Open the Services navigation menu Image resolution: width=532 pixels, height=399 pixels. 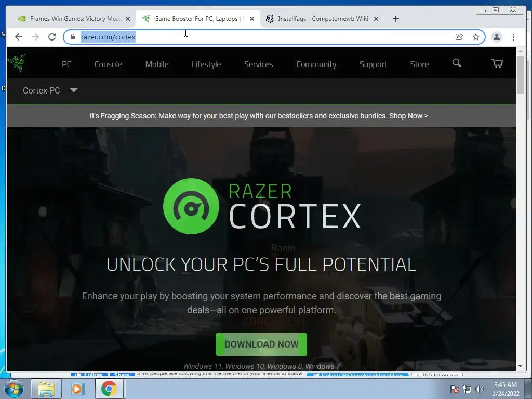[x=259, y=64]
